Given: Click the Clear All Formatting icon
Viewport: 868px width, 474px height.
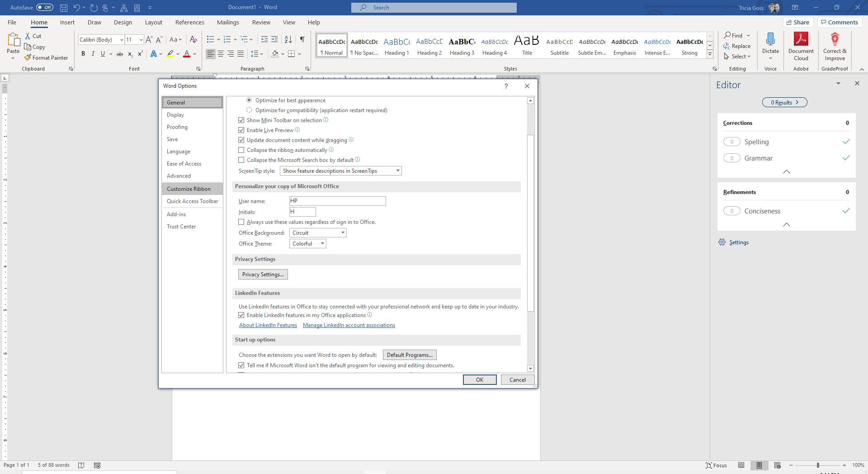Looking at the screenshot, I should [x=193, y=40].
